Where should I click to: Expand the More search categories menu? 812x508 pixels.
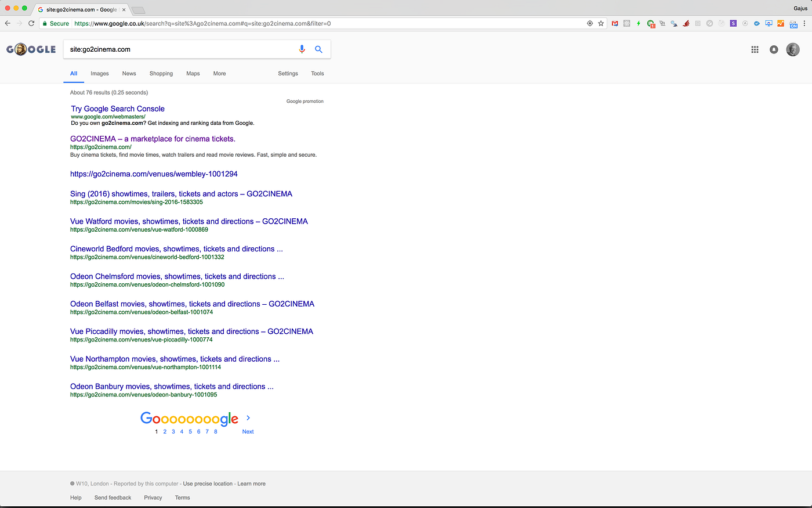coord(219,74)
